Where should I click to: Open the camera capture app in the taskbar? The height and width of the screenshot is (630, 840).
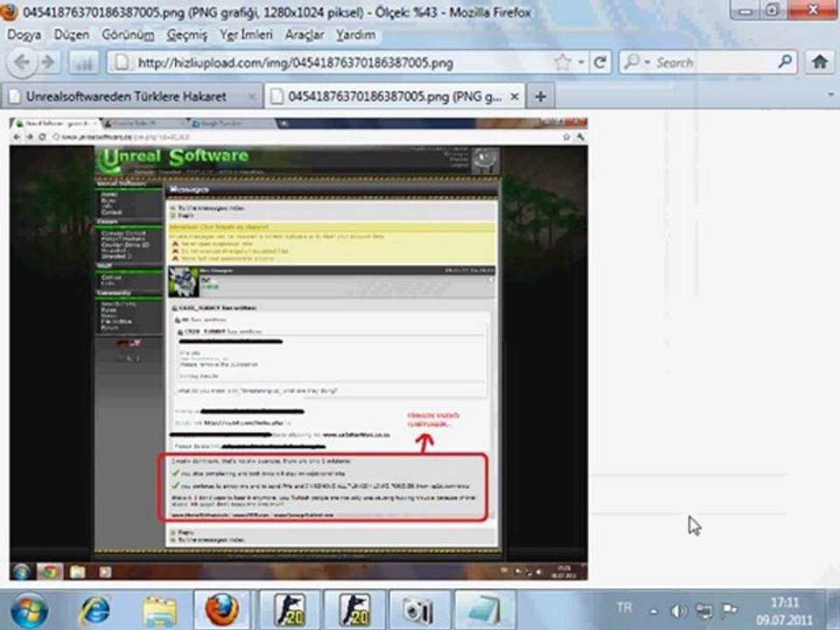point(419,610)
